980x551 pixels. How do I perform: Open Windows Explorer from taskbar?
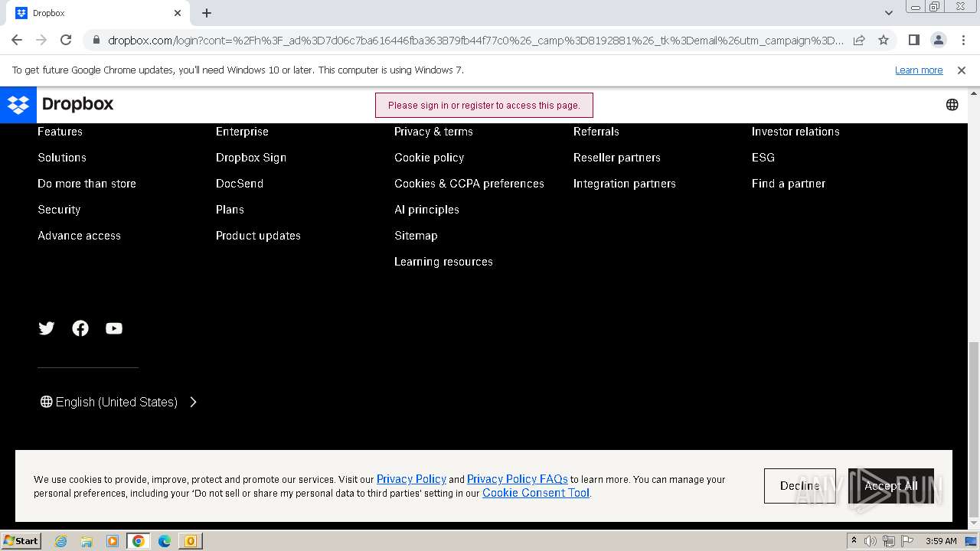87,541
